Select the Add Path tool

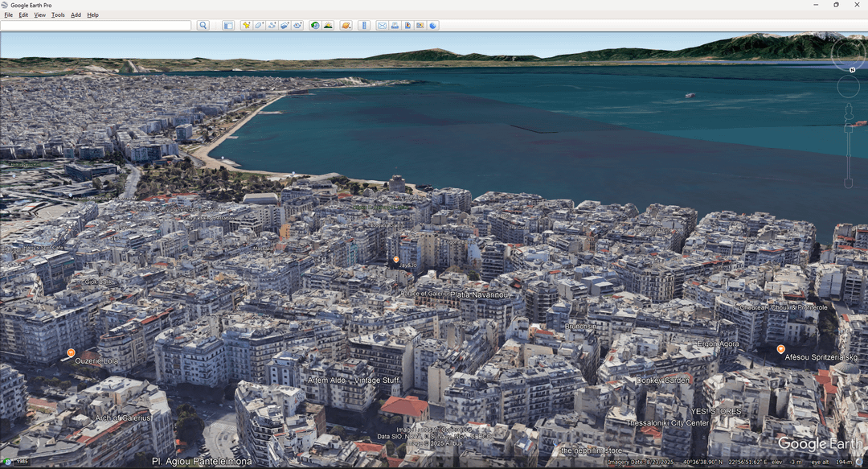[x=272, y=26]
